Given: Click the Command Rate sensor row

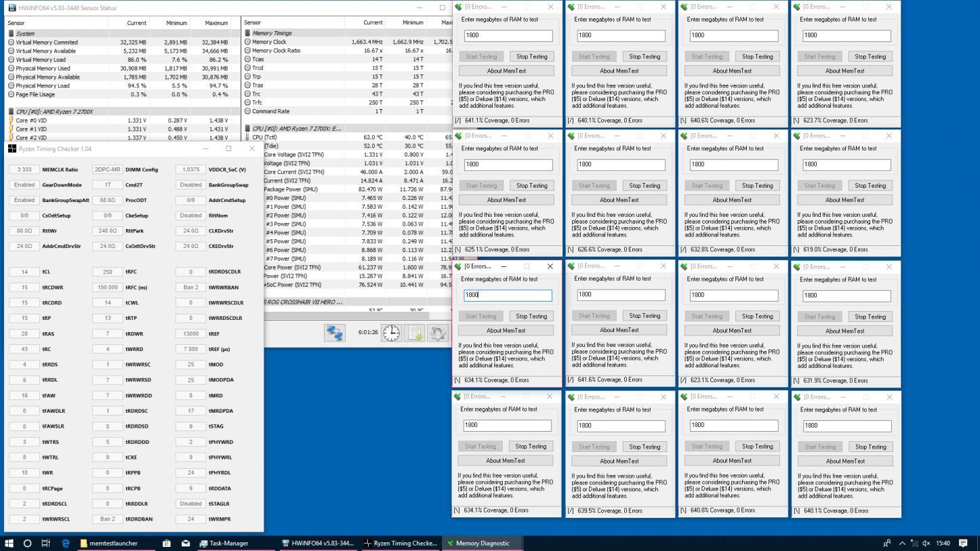Looking at the screenshot, I should [x=348, y=111].
